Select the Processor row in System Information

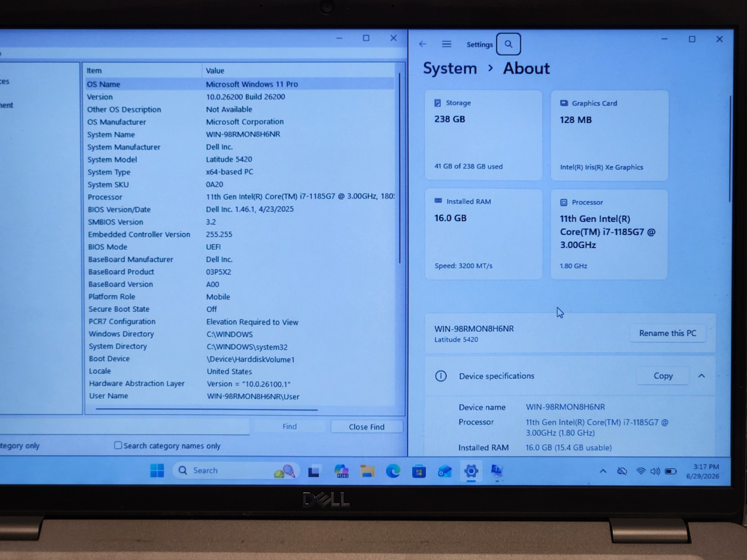click(240, 196)
